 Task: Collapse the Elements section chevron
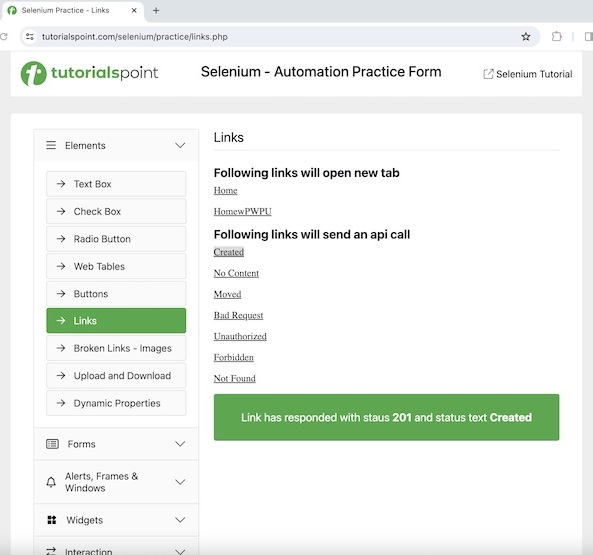click(x=180, y=146)
